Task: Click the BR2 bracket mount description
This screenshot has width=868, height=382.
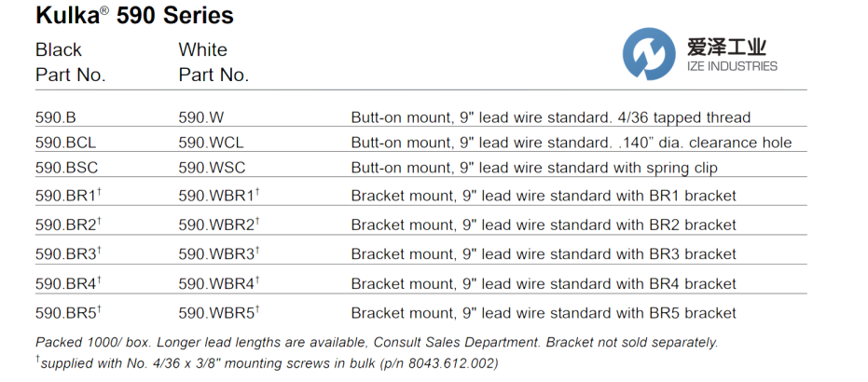Action: (x=544, y=225)
